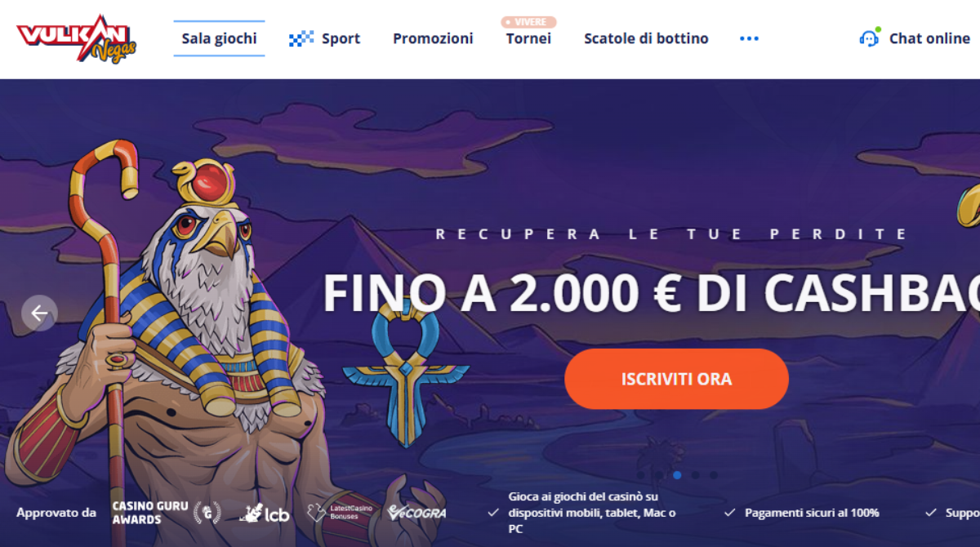The height and width of the screenshot is (547, 980).
Task: Select the last carousel indicator dot
Action: pyautogui.click(x=714, y=475)
